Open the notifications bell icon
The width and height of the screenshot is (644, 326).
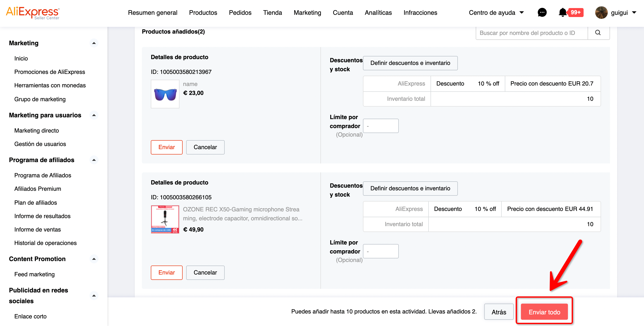563,13
